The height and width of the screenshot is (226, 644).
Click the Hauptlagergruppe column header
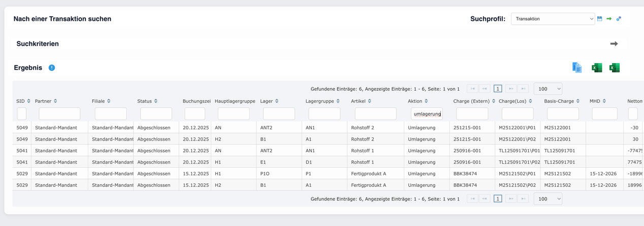coord(235,101)
